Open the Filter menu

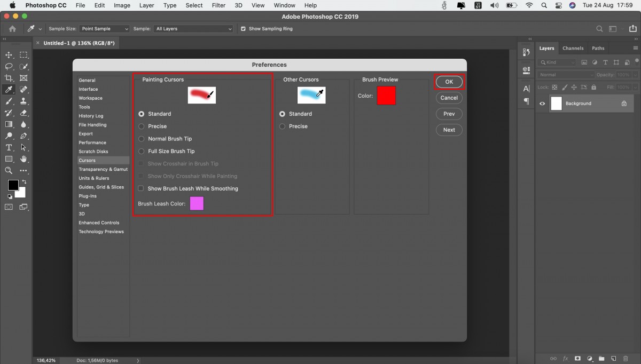218,5
